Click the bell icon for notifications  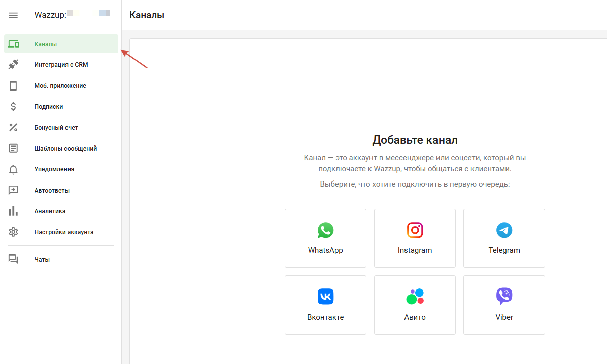coord(14,169)
